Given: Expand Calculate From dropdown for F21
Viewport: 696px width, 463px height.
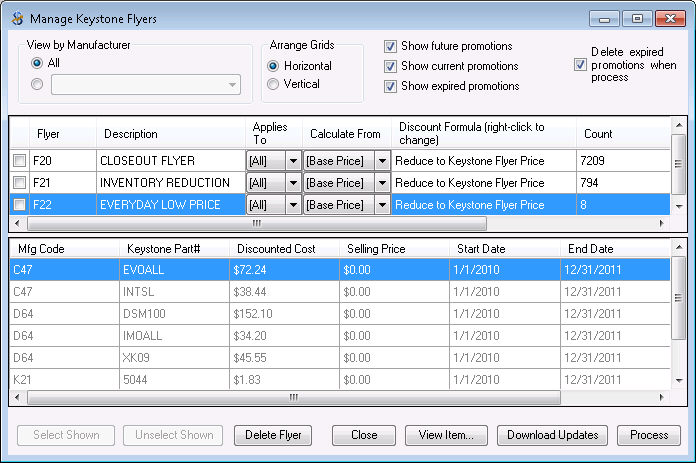Looking at the screenshot, I should point(382,183).
